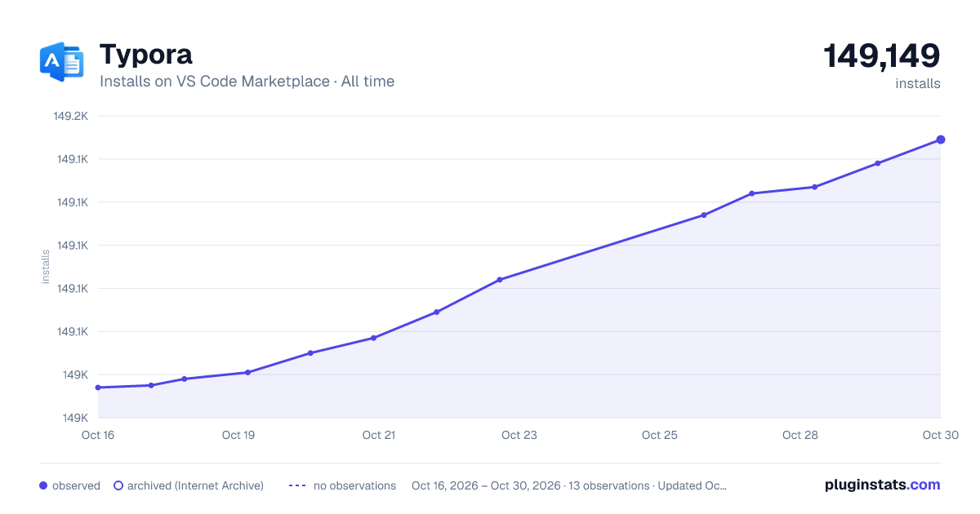This screenshot has height=514, width=980.
Task: Click the Oct 23 x-axis label
Action: [x=519, y=435]
